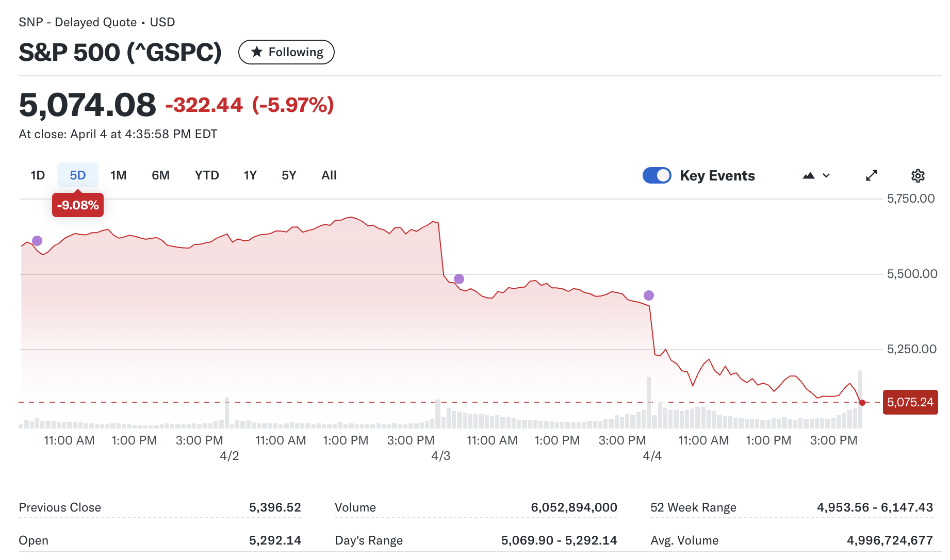
Task: Click the 6,052,894,000 volume value
Action: (x=574, y=507)
